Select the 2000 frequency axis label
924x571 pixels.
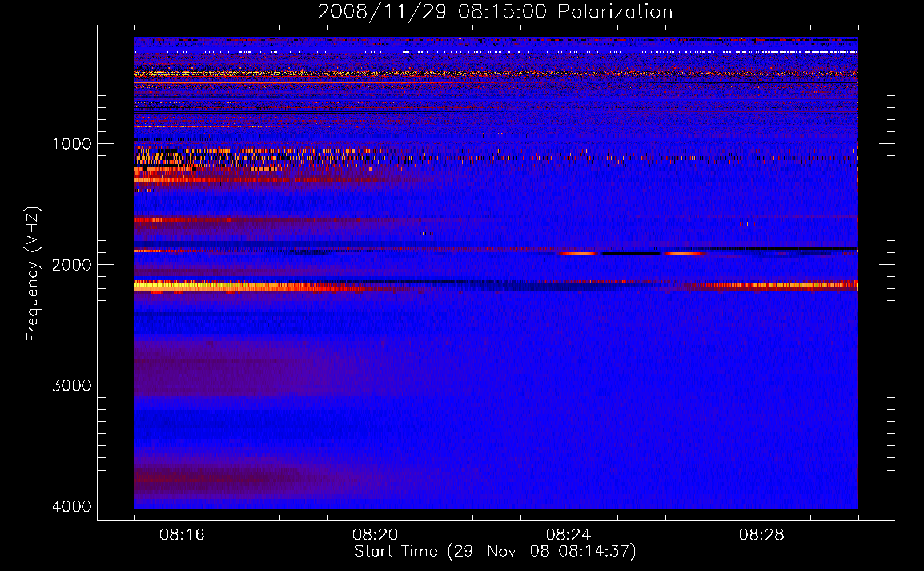[x=71, y=265]
